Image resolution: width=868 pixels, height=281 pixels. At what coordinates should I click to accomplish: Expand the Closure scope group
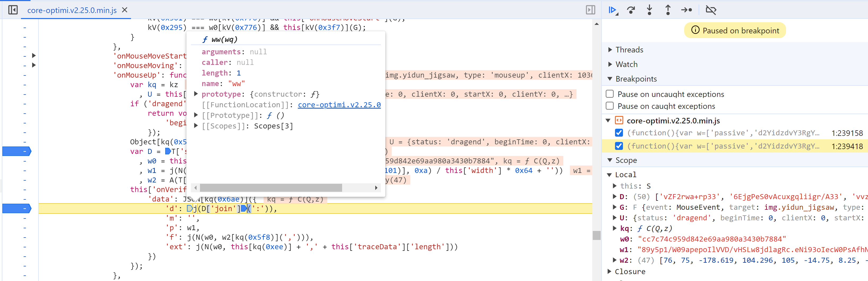[609, 271]
